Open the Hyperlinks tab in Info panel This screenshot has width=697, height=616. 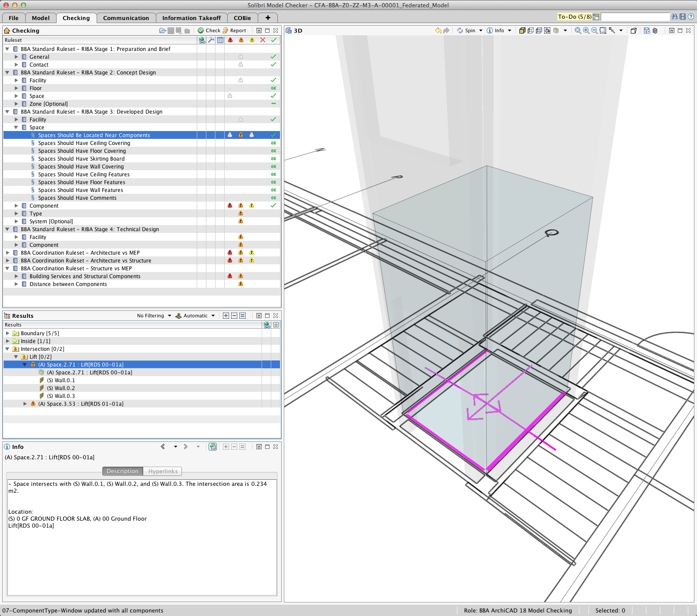coord(163,471)
